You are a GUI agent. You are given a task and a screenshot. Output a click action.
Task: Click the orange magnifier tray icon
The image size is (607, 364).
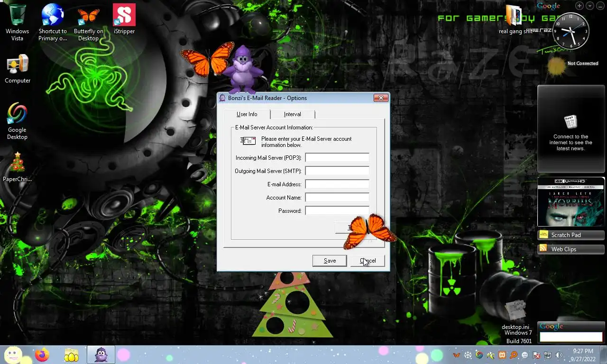[514, 355]
